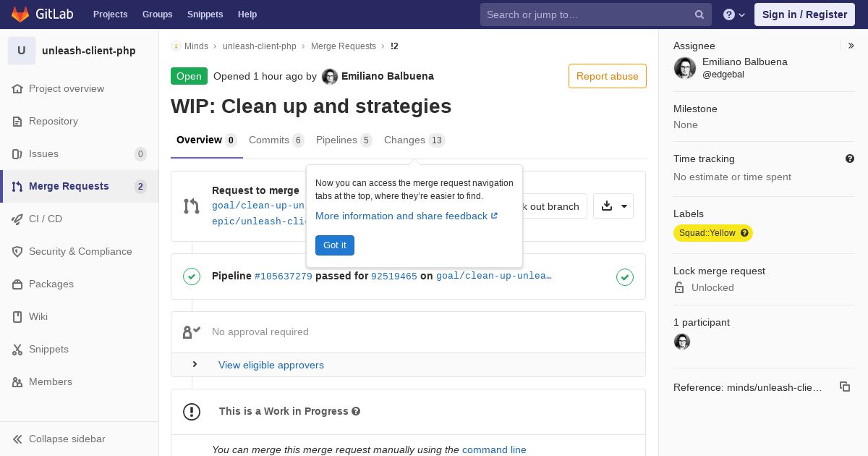The width and height of the screenshot is (868, 456).
Task: Open the download dropdown button
Action: (x=613, y=206)
